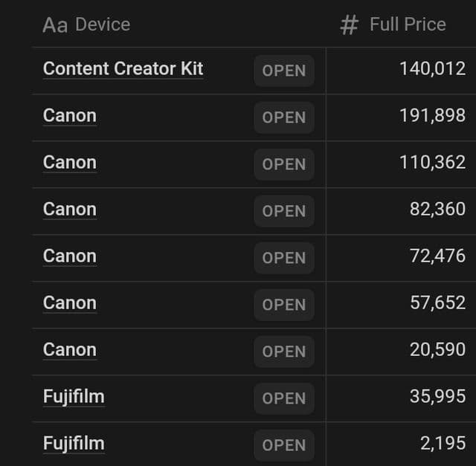
Task: Select the 191,898 Full Price cell
Action: pos(401,117)
